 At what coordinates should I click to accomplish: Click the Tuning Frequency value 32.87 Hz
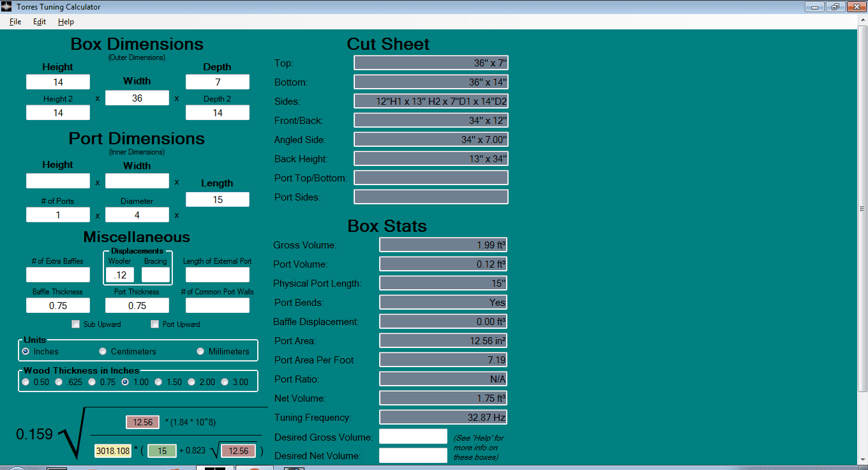(x=444, y=417)
